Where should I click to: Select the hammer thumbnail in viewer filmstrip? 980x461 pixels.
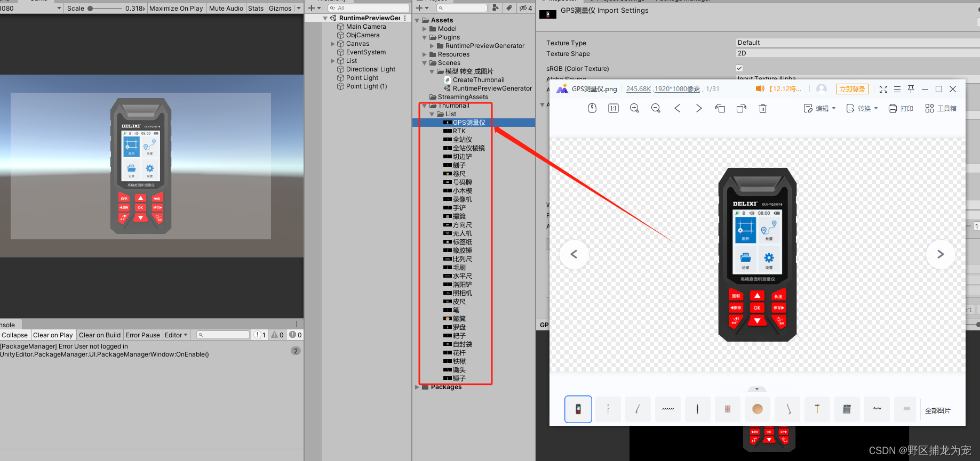pos(817,409)
